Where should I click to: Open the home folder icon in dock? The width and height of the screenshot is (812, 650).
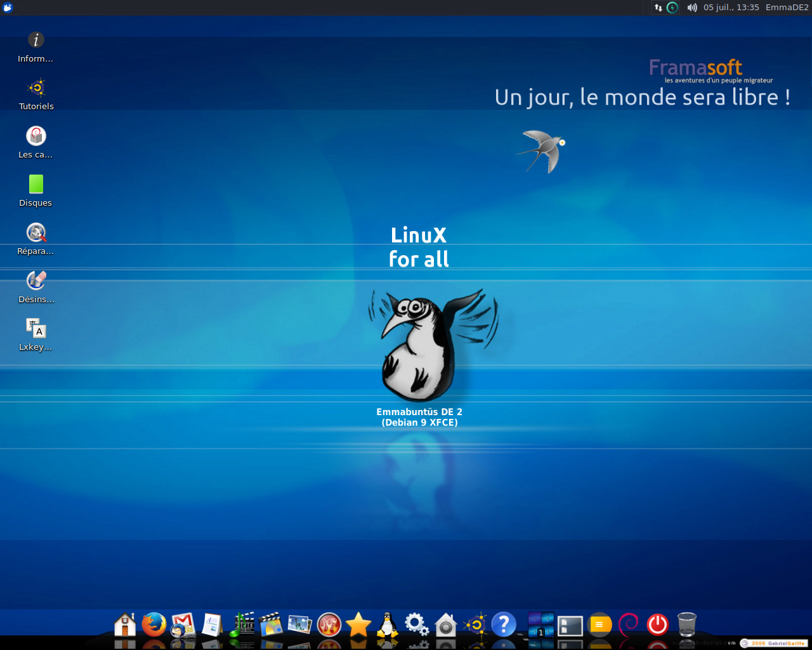pyautogui.click(x=125, y=625)
